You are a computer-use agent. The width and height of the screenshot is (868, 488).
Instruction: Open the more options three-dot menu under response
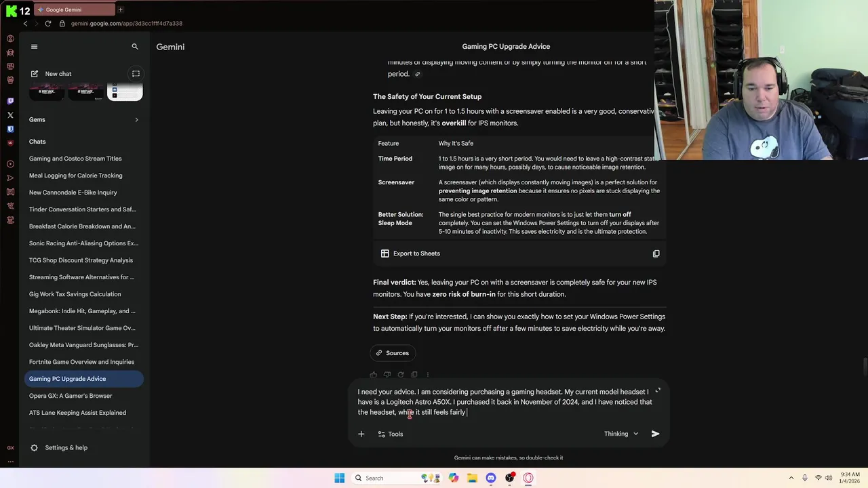click(x=428, y=375)
